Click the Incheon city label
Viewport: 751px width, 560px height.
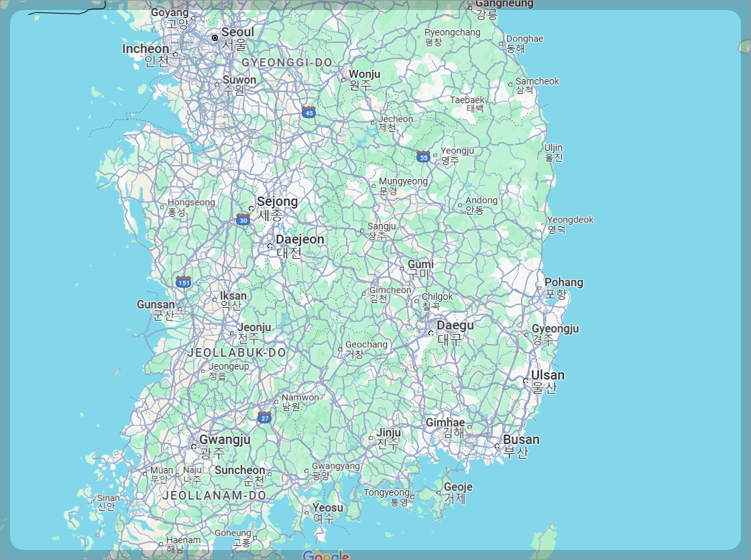[145, 48]
